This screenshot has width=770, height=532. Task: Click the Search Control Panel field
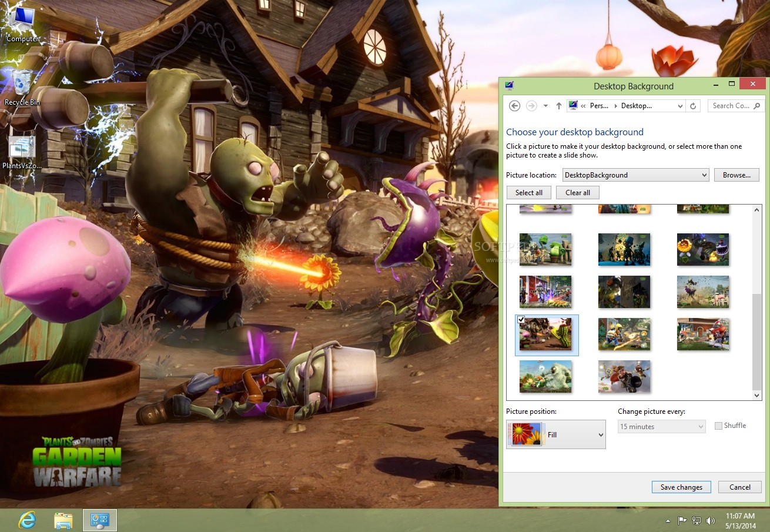click(735, 106)
